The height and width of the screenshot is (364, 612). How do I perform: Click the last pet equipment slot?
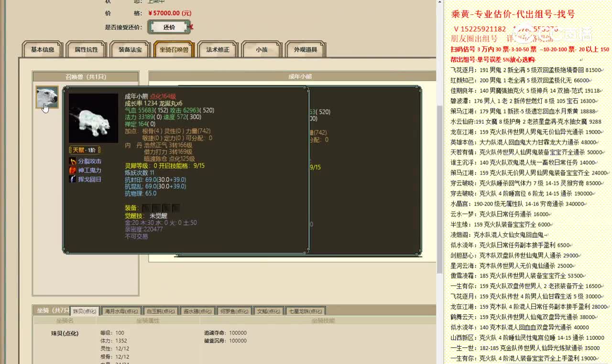(x=176, y=208)
